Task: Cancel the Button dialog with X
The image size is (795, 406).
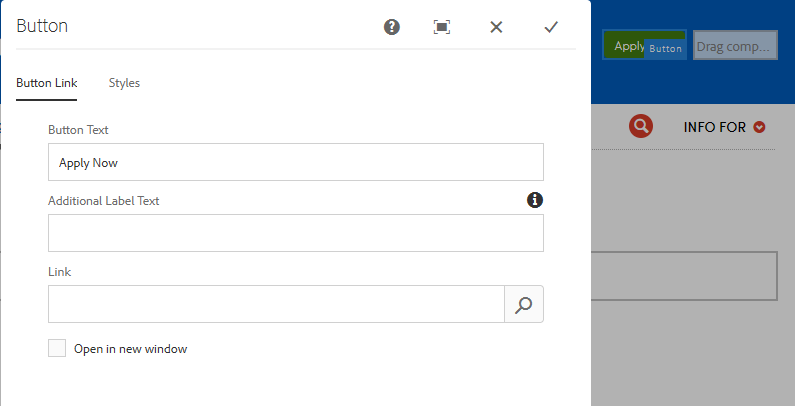Action: pos(496,27)
